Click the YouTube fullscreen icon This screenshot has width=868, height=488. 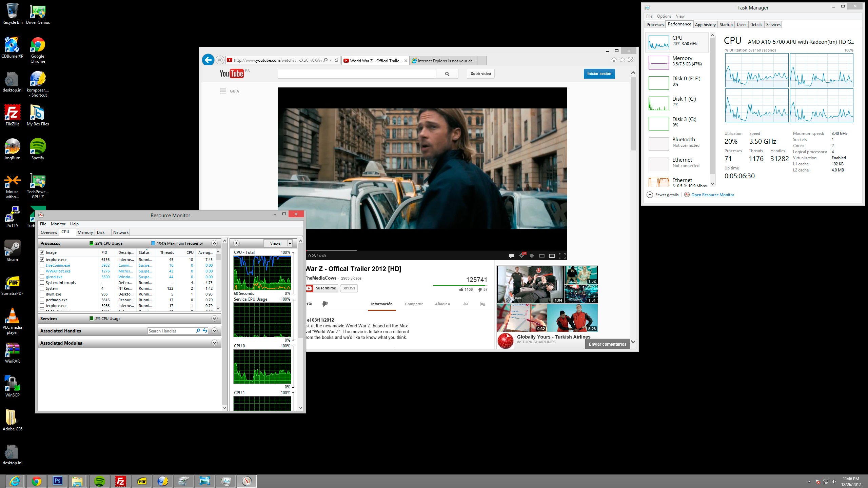point(562,256)
